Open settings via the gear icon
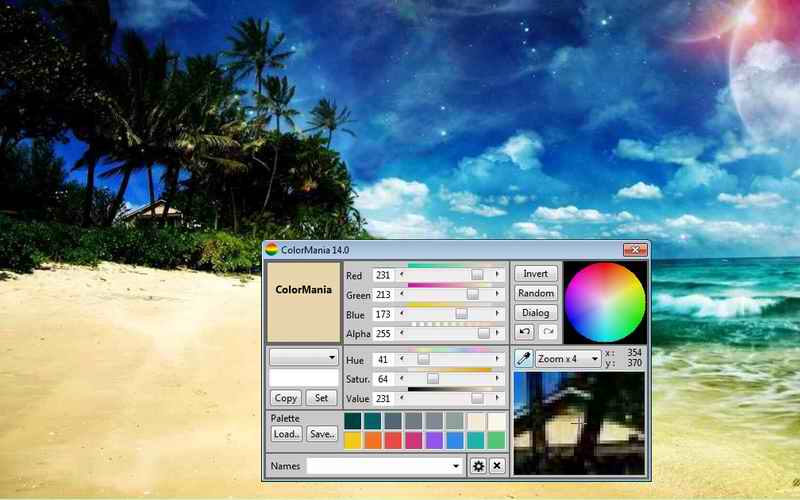 [478, 466]
